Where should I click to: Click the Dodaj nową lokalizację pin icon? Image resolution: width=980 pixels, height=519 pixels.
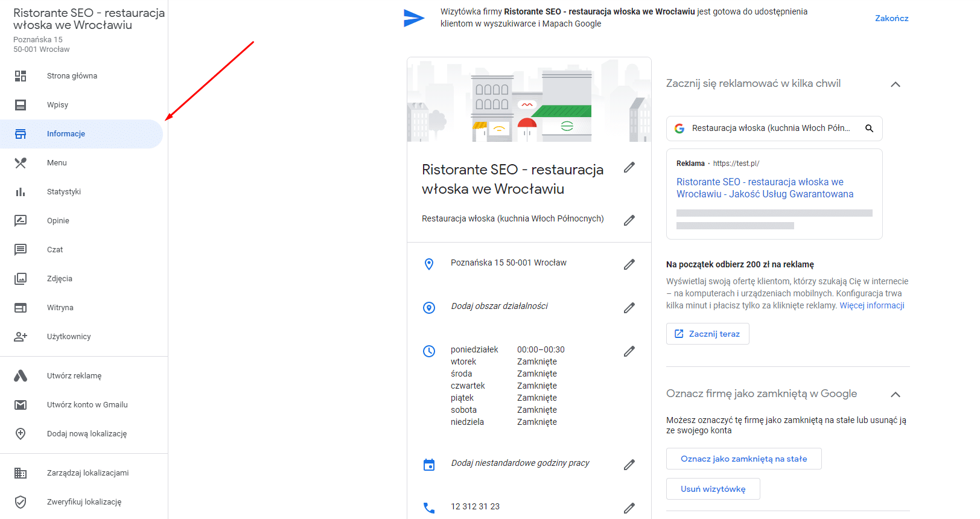coord(21,434)
